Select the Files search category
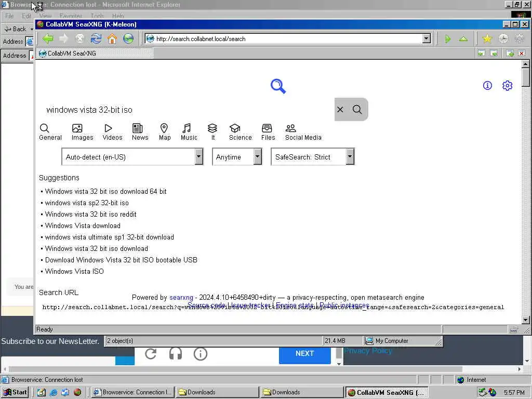The width and height of the screenshot is (532, 399). tap(268, 132)
